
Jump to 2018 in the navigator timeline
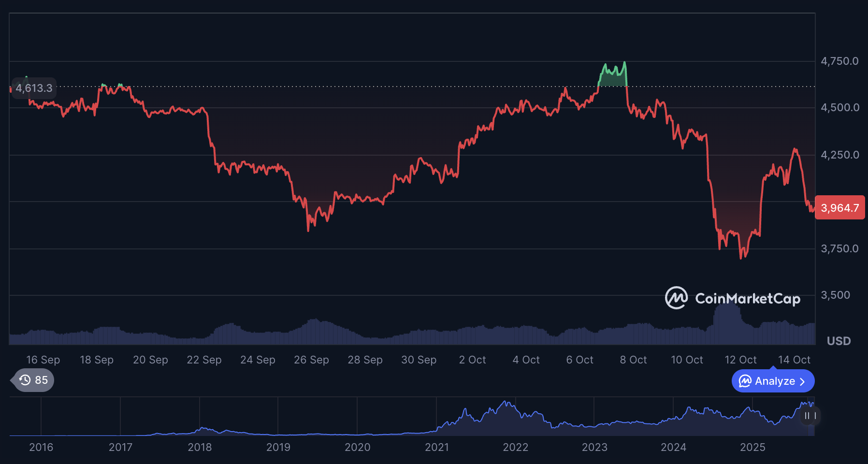pos(200,447)
